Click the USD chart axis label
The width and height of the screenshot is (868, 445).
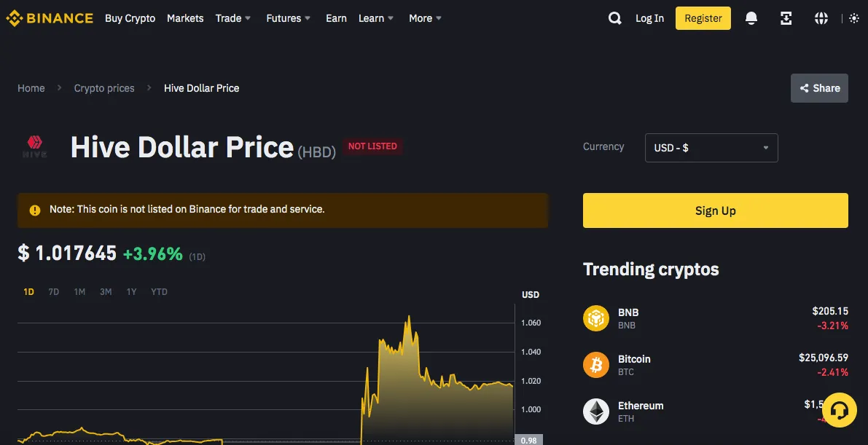531,294
